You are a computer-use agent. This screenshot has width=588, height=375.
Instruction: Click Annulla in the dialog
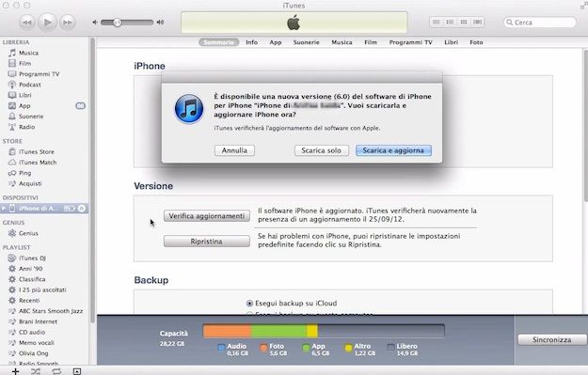click(234, 150)
